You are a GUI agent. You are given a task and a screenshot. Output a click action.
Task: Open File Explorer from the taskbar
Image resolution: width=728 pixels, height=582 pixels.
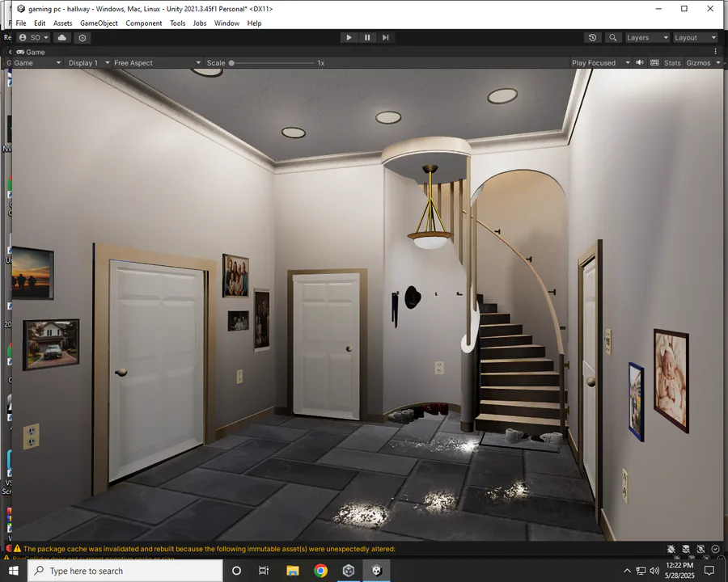point(293,571)
